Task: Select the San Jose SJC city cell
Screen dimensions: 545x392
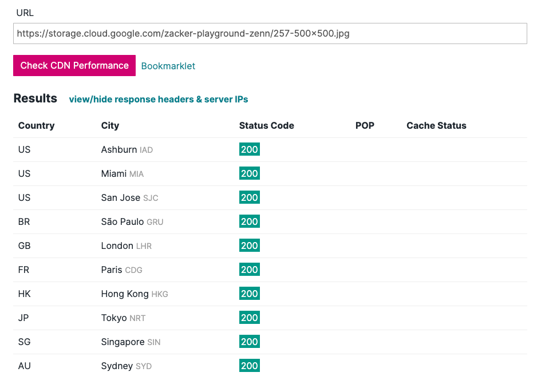Action: click(129, 198)
